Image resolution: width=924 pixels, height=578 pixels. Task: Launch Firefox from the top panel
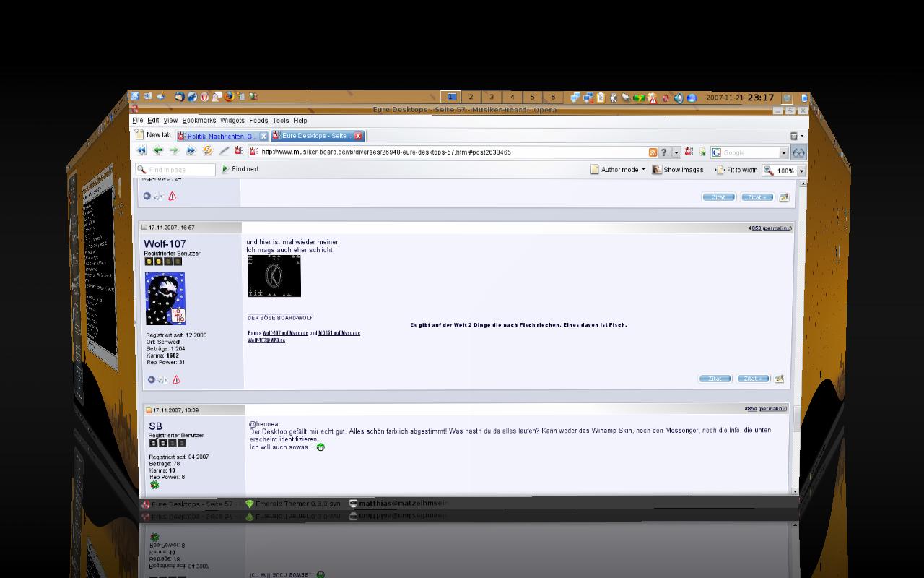click(229, 97)
